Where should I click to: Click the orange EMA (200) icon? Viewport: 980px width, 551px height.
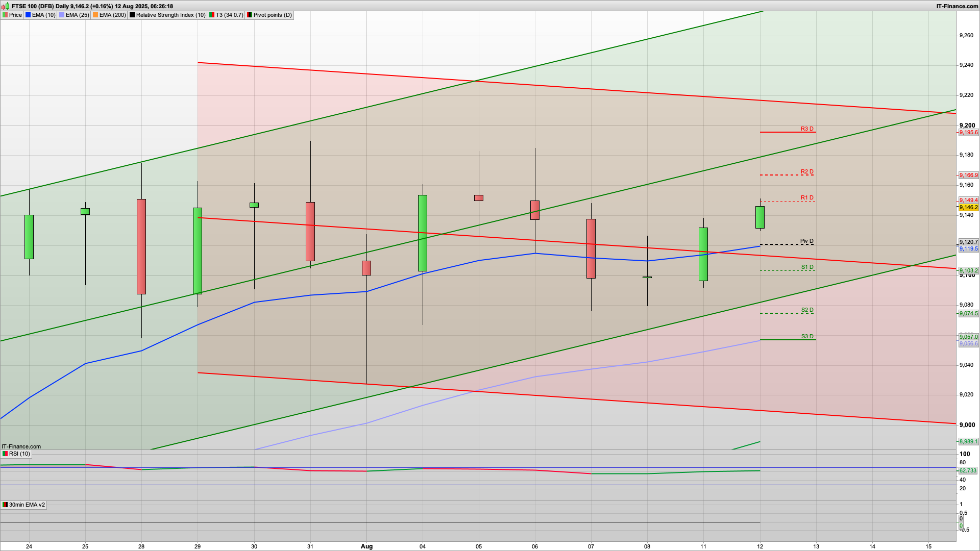pyautogui.click(x=95, y=15)
